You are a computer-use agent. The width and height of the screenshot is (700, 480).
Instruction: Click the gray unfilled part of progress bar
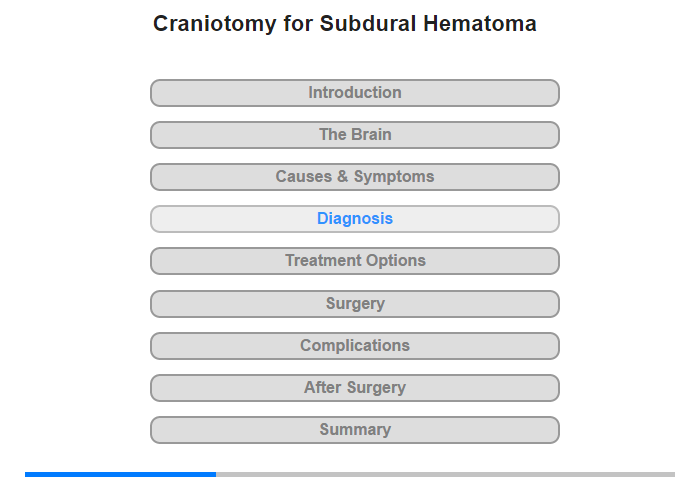(446, 474)
